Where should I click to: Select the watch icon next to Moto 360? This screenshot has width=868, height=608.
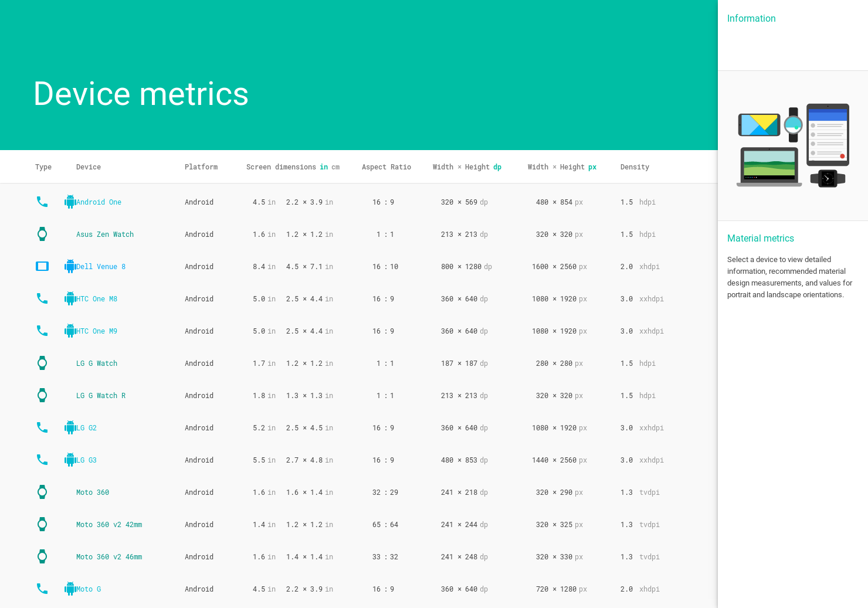click(x=42, y=492)
